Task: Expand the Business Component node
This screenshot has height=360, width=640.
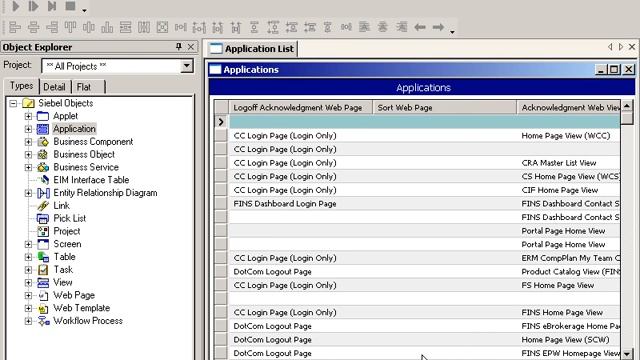Action: pos(28,142)
